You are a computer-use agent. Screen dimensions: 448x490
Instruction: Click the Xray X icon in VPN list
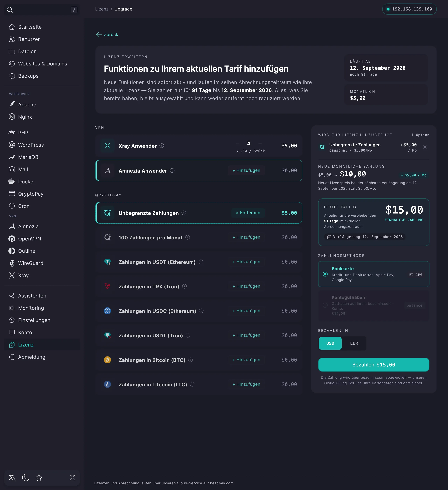[x=107, y=146]
